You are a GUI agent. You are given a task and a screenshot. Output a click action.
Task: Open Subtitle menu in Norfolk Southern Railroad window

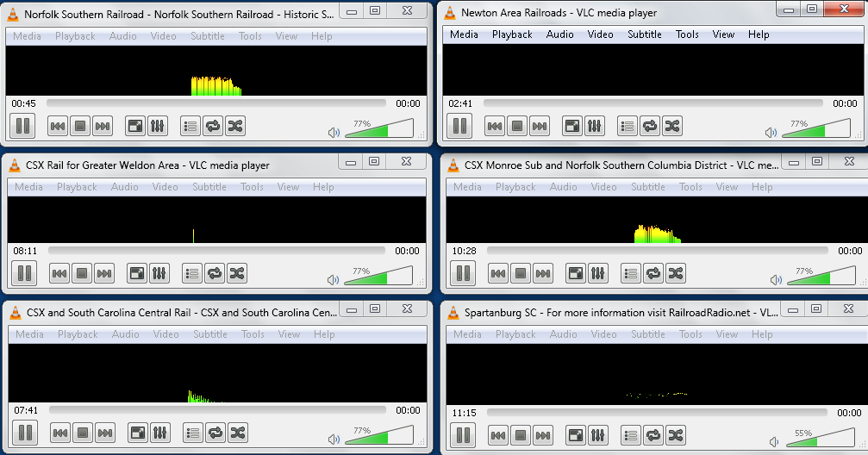(x=208, y=36)
